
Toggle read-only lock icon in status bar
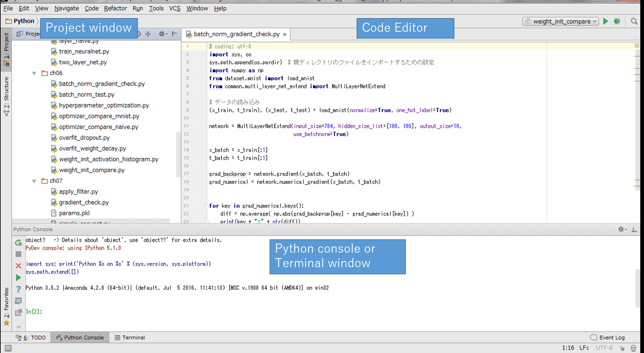(x=622, y=348)
